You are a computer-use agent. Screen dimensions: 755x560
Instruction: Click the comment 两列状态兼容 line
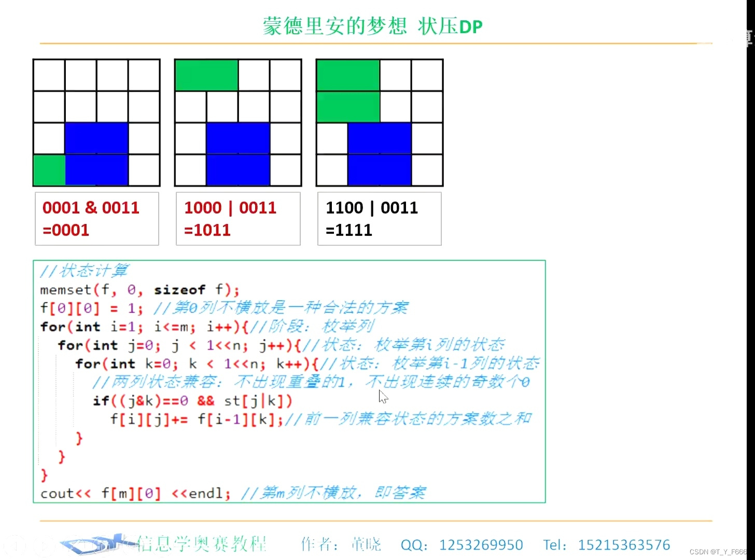point(311,382)
